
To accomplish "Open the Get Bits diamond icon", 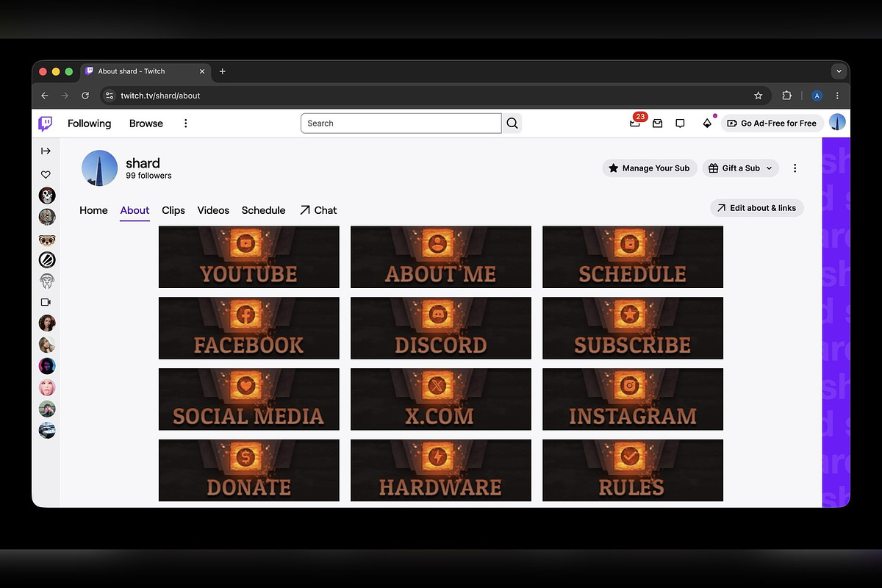I will tap(707, 123).
